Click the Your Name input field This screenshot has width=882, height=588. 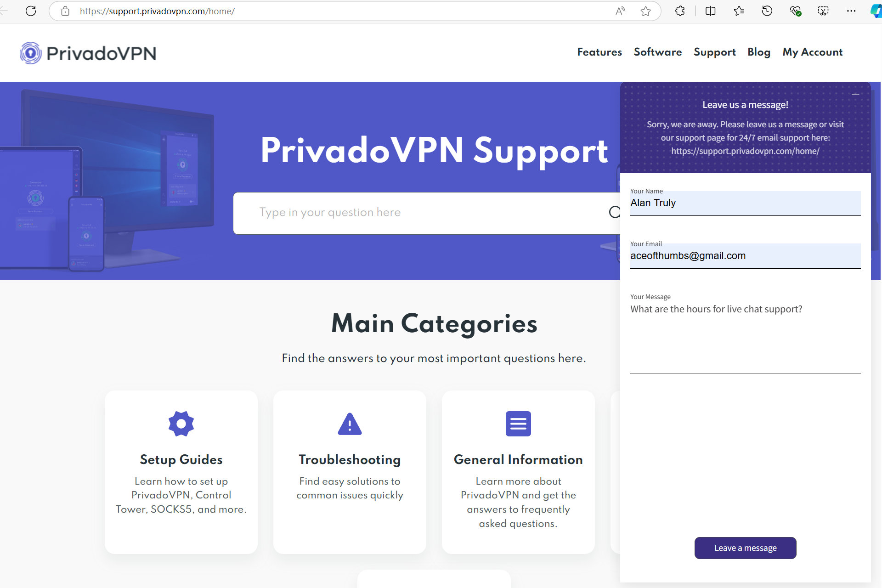click(x=745, y=203)
